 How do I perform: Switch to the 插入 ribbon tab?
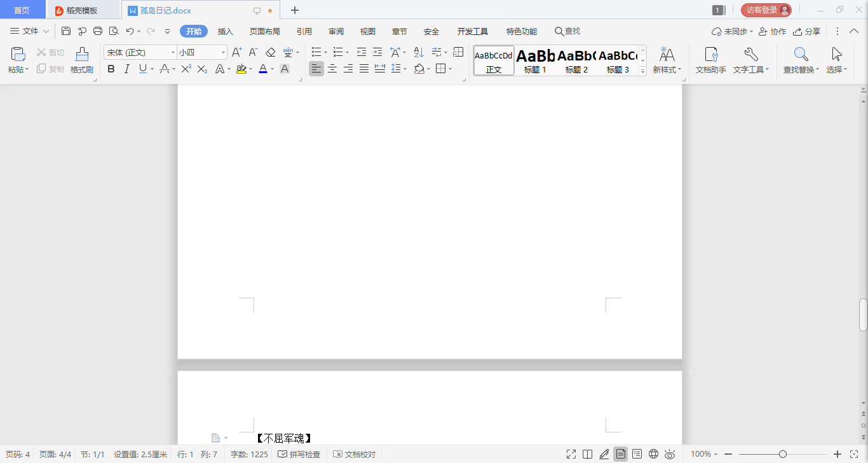pos(226,31)
